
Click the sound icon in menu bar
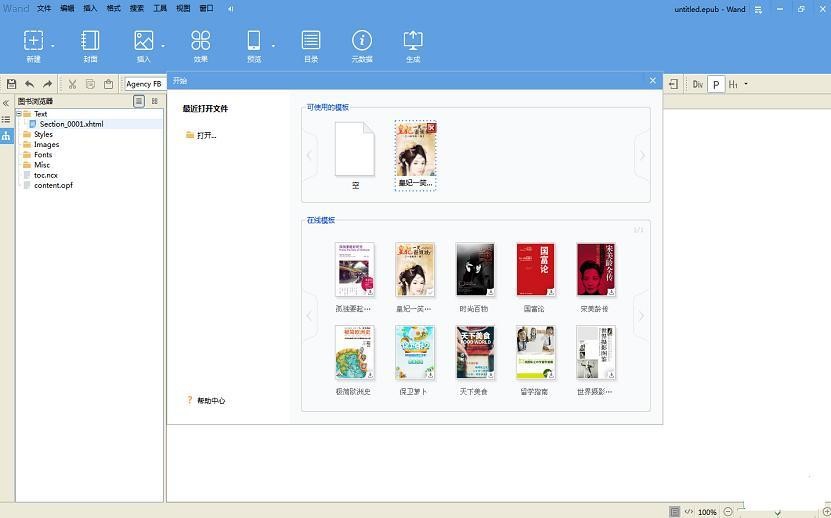pos(231,8)
